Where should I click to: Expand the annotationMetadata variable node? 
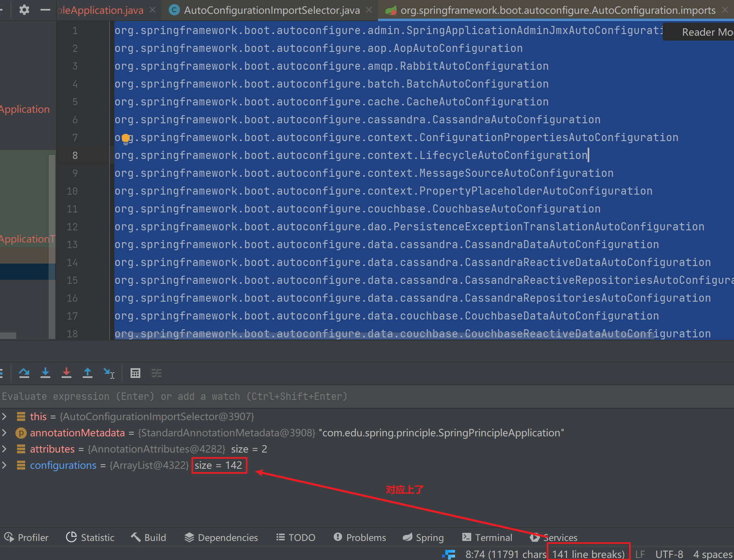pos(4,433)
